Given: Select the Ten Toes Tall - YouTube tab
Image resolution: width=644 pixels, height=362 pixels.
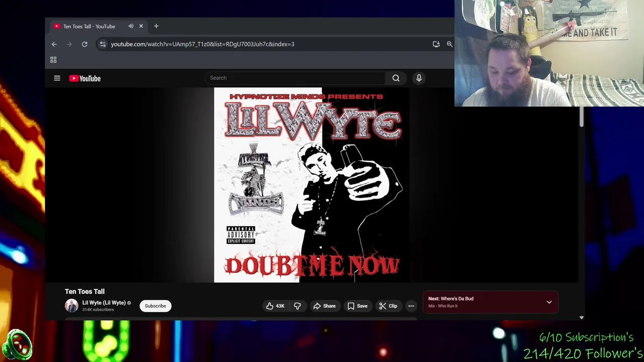Looking at the screenshot, I should point(89,26).
